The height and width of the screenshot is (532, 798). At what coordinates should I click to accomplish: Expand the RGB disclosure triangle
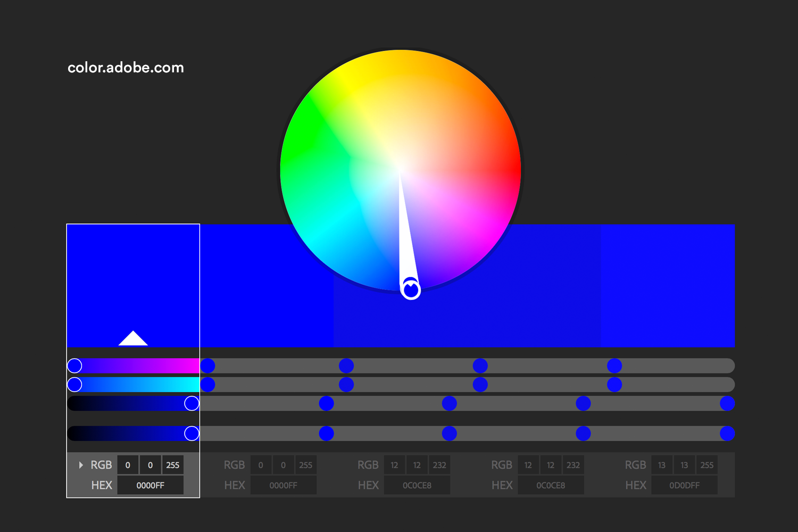coord(81,465)
